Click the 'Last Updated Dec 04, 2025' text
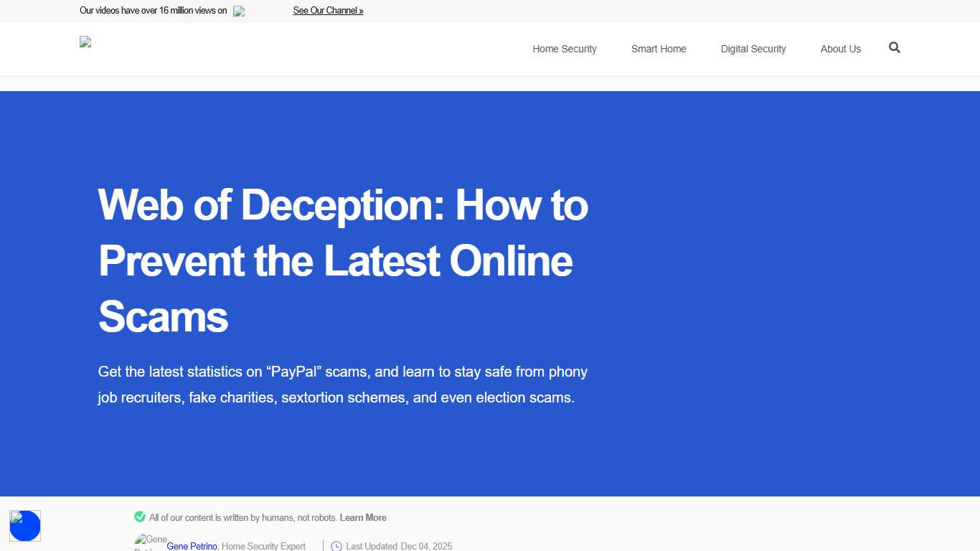 (399, 546)
